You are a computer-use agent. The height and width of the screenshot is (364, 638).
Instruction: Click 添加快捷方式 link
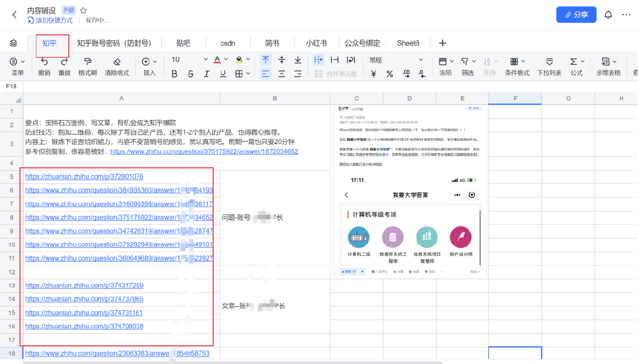(50, 20)
